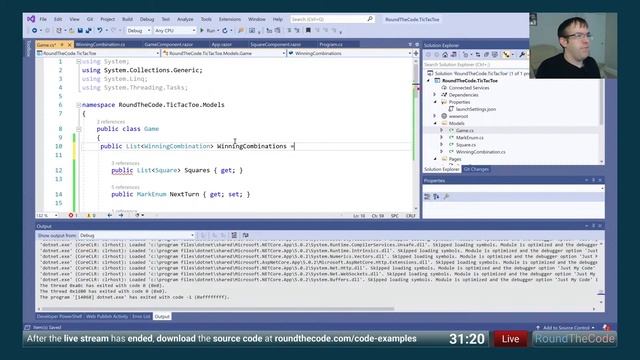
Task: Click the Undo icon in toolbar
Action: pyautogui.click(x=100, y=31)
